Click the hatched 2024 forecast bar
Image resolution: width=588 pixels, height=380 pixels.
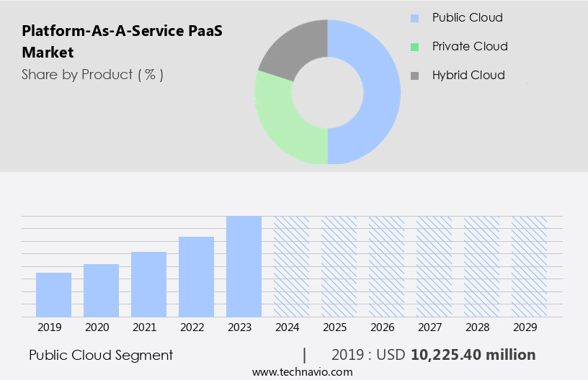291,266
